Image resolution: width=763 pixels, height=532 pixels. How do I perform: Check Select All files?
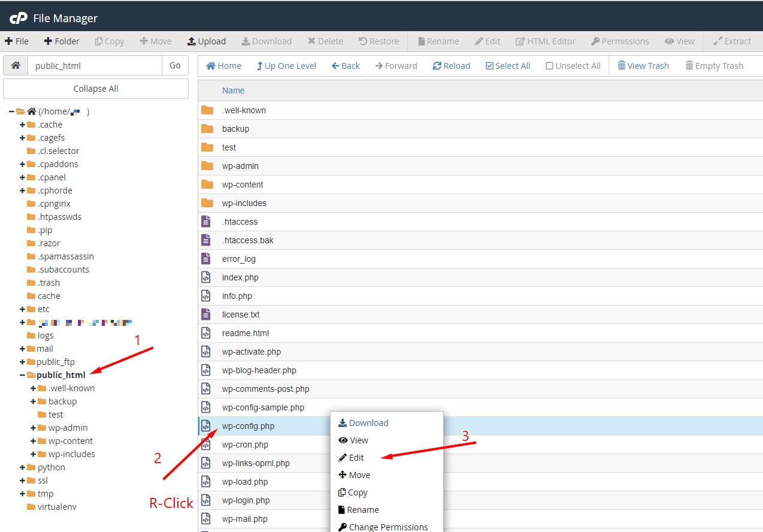click(x=508, y=66)
